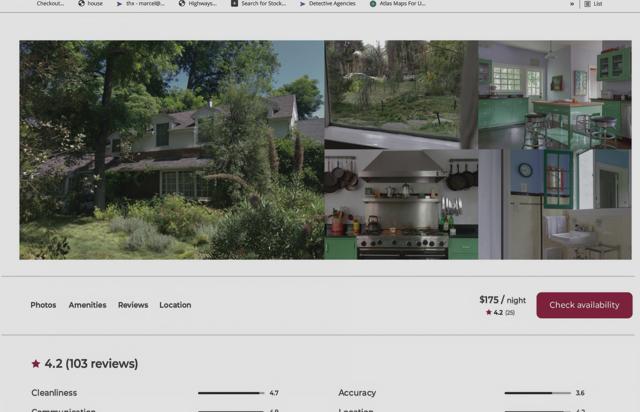This screenshot has width=640, height=412.
Task: Open the 'house' bookmark
Action: (90, 4)
